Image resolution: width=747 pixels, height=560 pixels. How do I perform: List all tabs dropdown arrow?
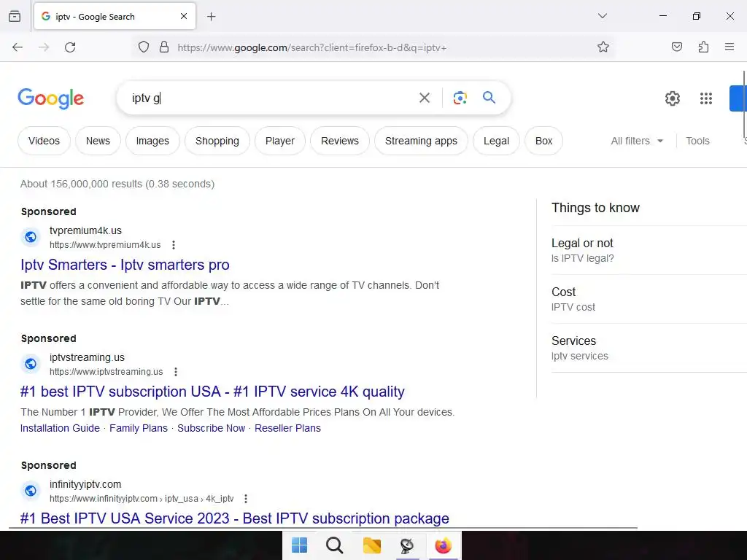(x=602, y=16)
